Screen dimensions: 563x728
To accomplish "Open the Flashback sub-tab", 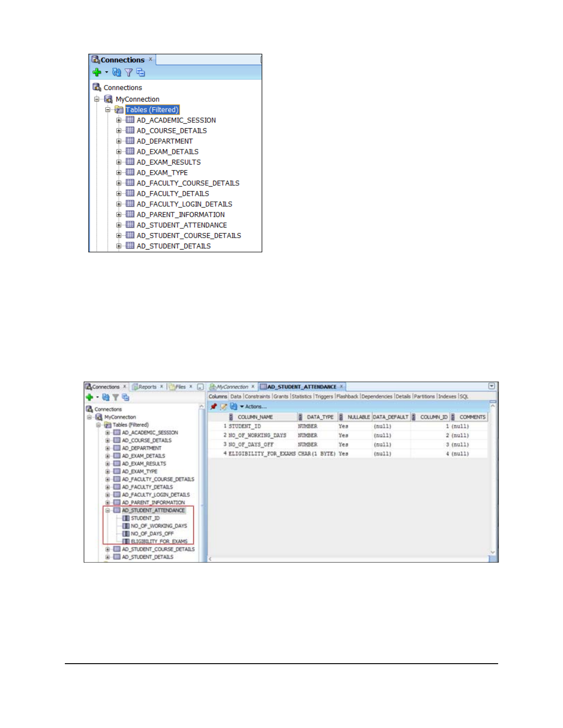I will click(347, 397).
